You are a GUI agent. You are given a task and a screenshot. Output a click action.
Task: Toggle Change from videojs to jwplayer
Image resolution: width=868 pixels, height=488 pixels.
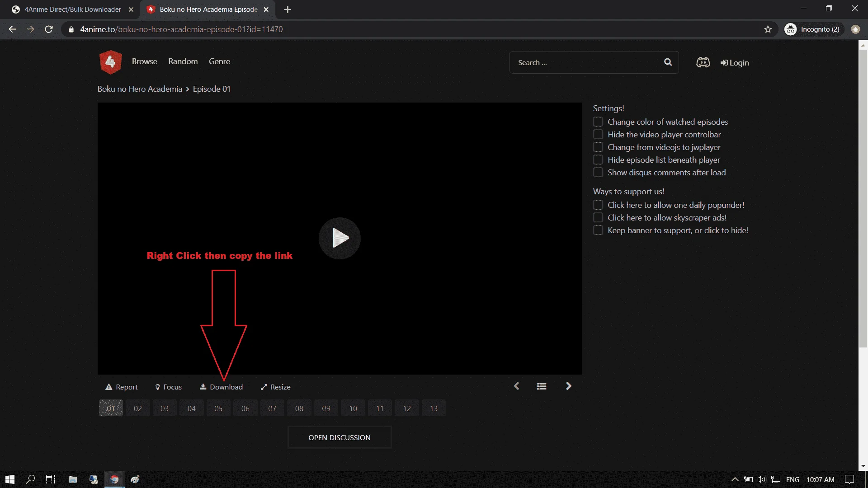click(x=598, y=147)
